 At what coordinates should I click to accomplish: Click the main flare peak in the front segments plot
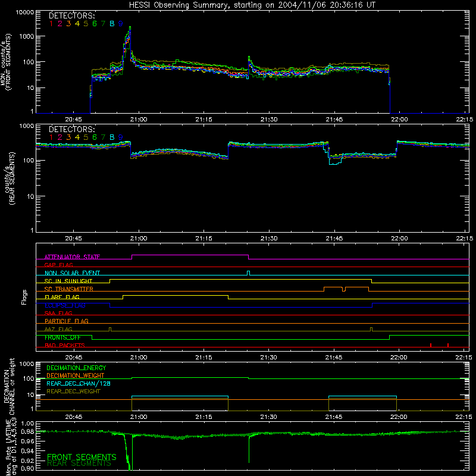[x=130, y=28]
